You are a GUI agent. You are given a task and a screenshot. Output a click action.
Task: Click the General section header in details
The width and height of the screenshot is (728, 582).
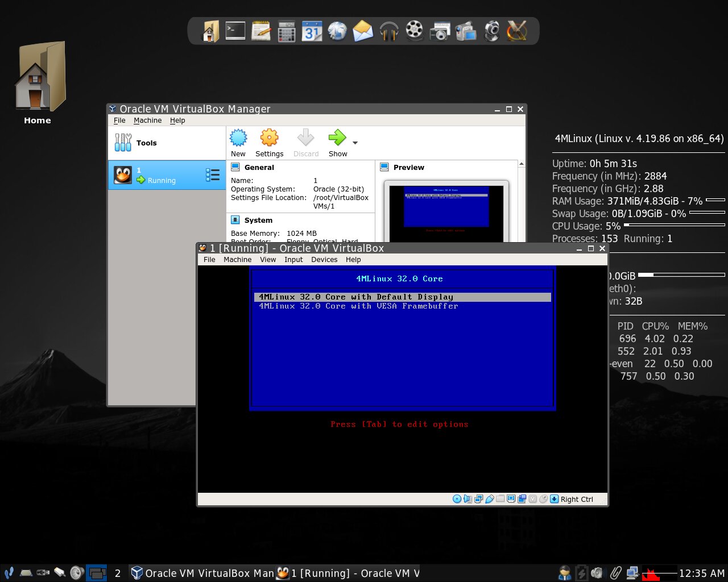(259, 168)
